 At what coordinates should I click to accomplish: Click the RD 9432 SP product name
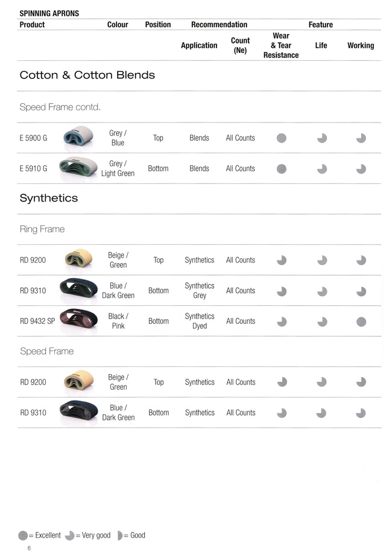click(x=37, y=322)
